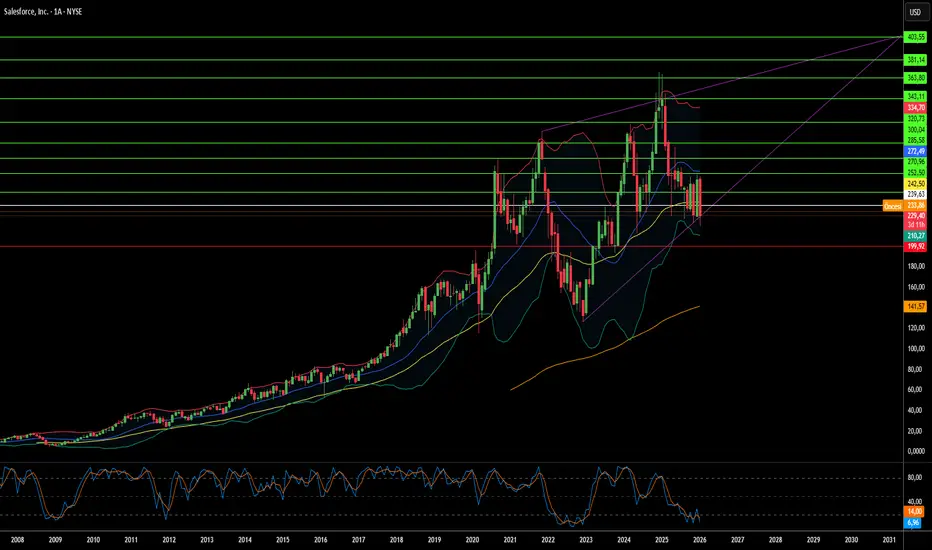Viewport: 932px width, 550px height.
Task: Select the white 239,63 price label
Action: [x=914, y=194]
